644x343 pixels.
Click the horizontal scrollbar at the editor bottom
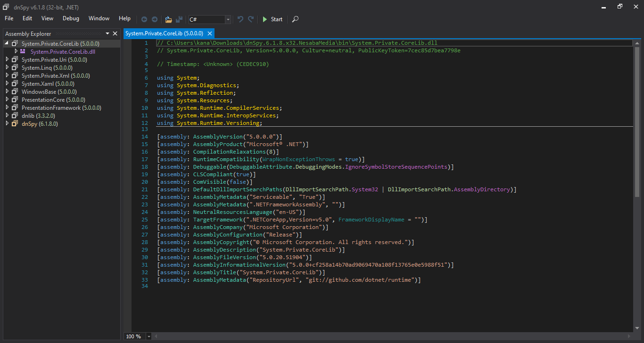393,336
